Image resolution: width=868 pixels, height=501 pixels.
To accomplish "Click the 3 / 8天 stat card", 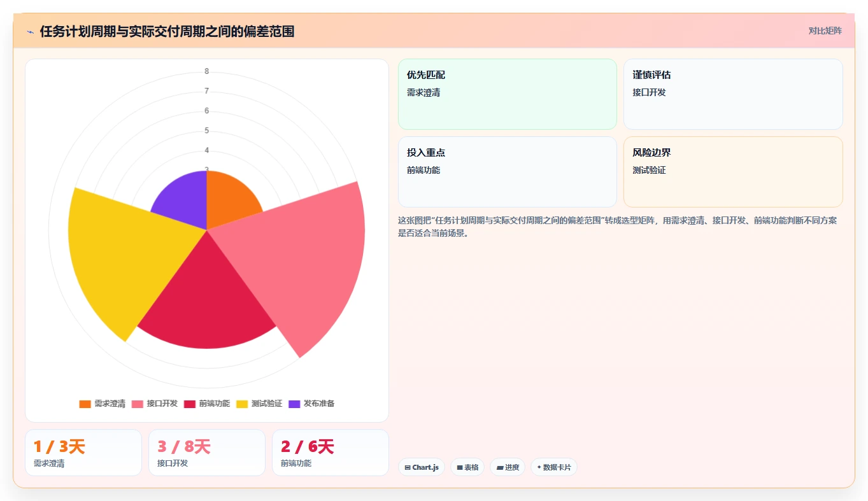I will (x=207, y=453).
